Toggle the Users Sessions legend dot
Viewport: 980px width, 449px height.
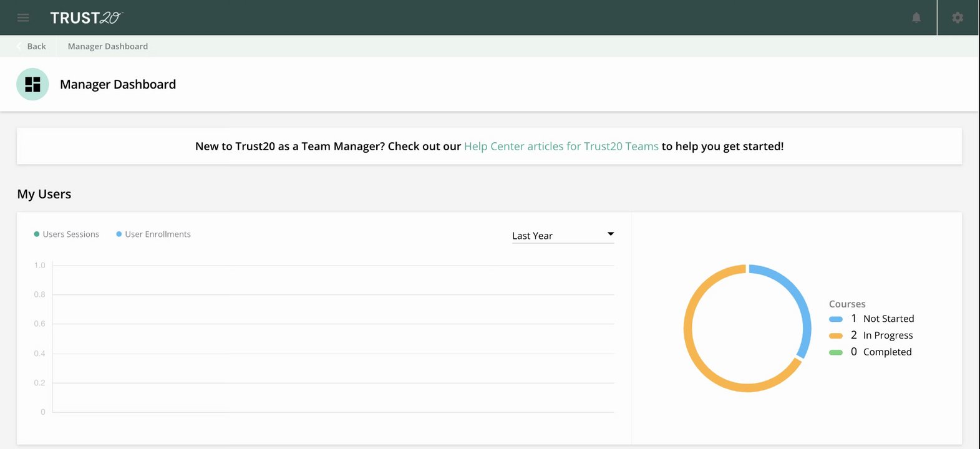coord(37,234)
